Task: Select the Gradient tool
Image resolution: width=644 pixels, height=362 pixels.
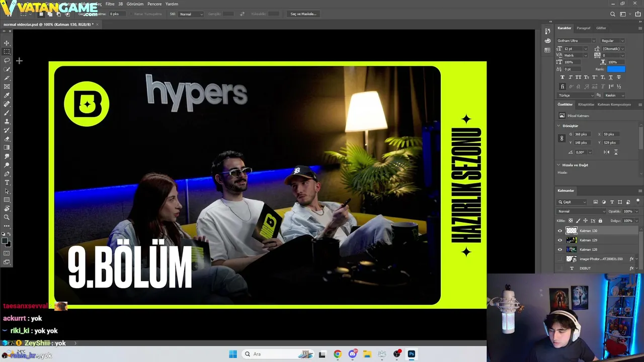Action: 7,147
